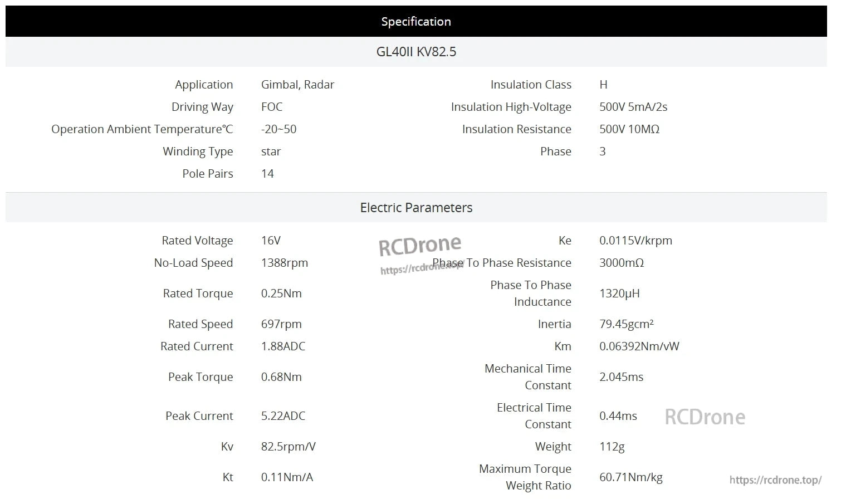The width and height of the screenshot is (841, 504).
Task: Select the Weight value 112g
Action: coord(612,447)
